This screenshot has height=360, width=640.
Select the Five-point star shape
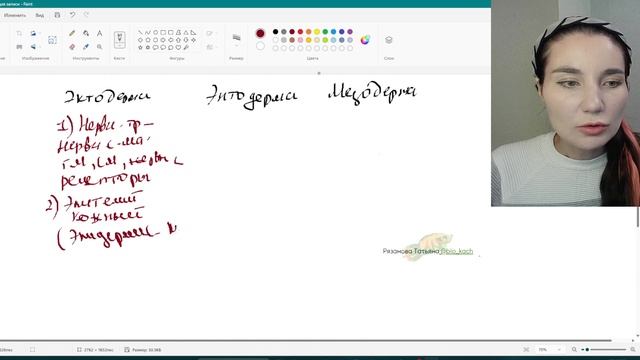click(140, 47)
